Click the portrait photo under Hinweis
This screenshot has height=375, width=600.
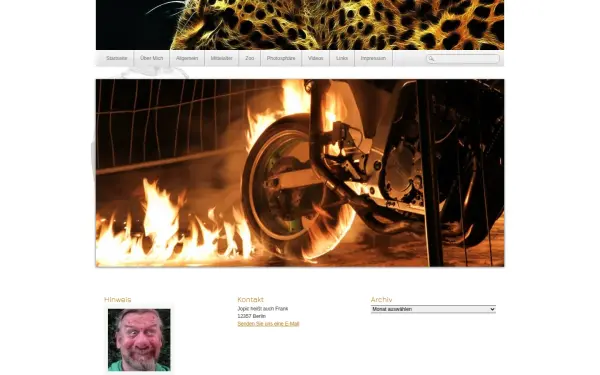click(x=139, y=340)
